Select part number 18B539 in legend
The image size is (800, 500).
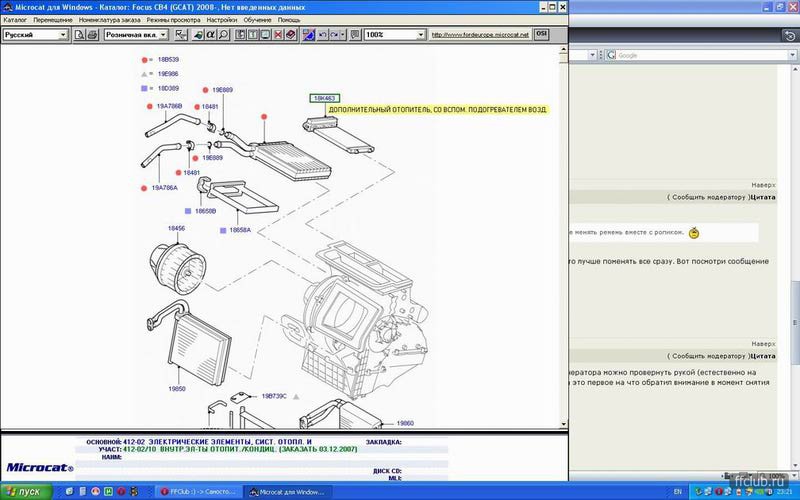point(168,60)
